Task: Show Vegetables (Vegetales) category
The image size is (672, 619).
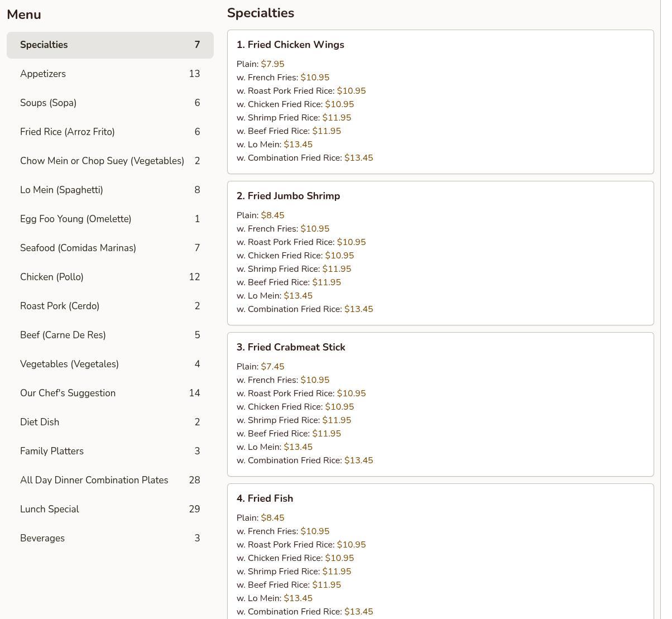Action: (x=110, y=364)
